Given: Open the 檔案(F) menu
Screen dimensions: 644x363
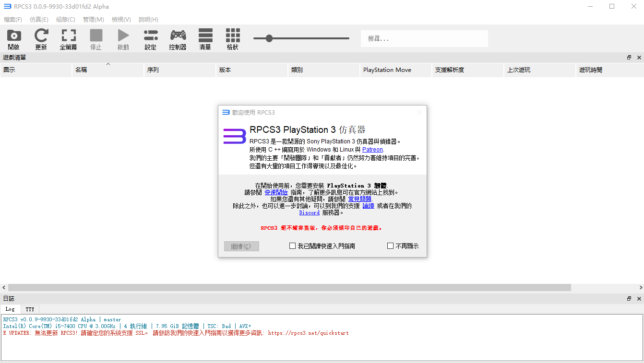Looking at the screenshot, I should [13, 20].
